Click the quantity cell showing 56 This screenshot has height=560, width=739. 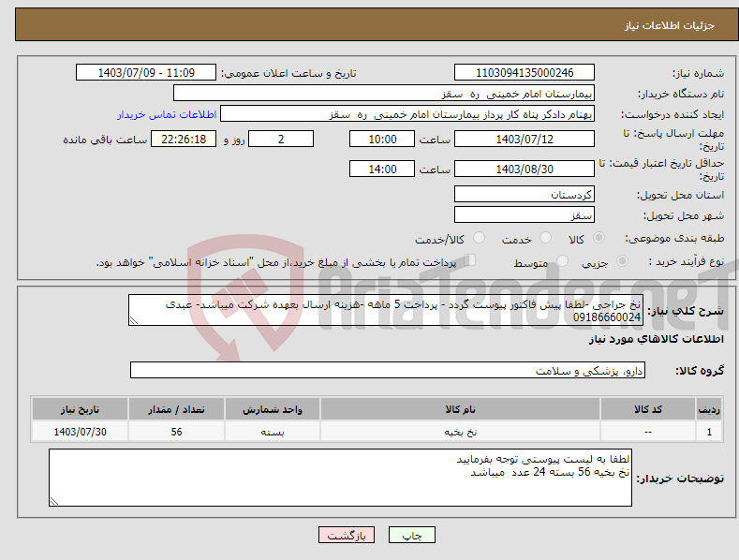click(176, 432)
